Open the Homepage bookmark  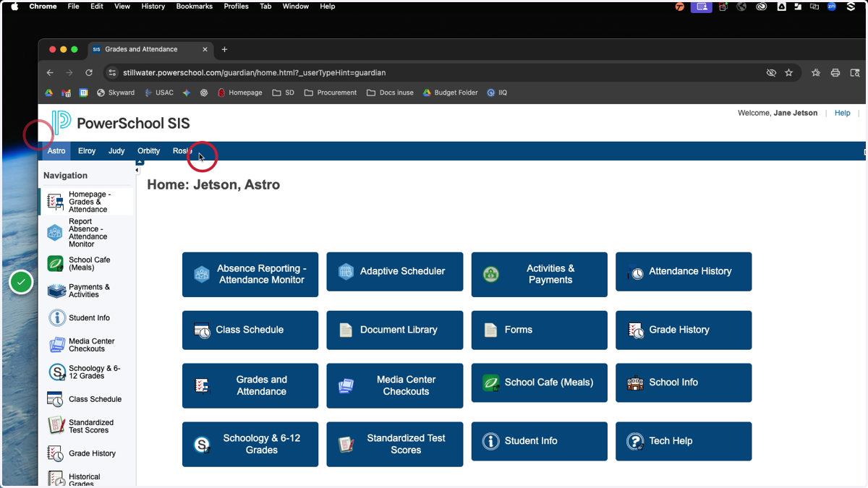(240, 93)
